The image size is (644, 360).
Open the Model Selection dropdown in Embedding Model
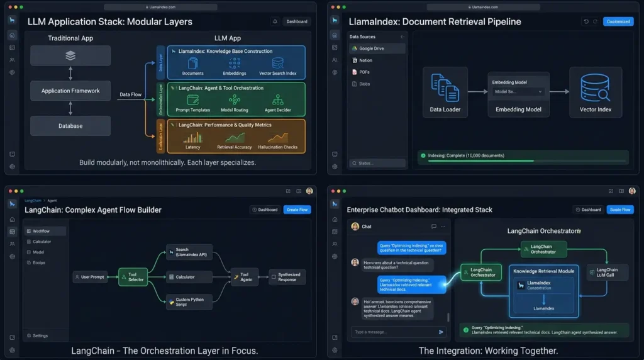[518, 92]
